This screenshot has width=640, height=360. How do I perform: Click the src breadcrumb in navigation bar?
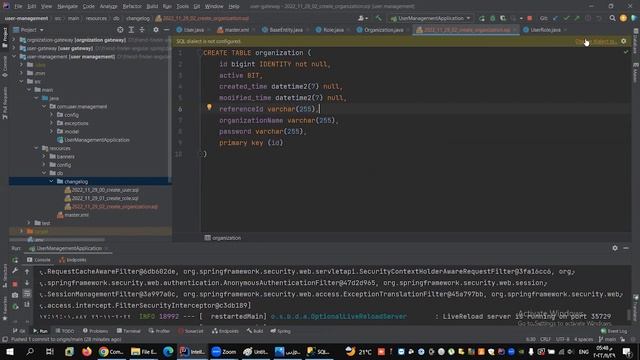point(58,18)
